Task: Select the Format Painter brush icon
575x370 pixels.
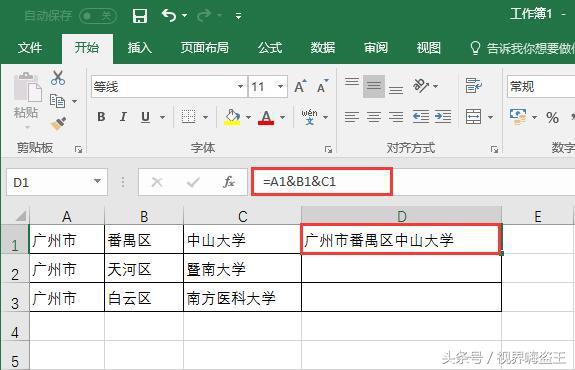Action: click(x=58, y=124)
